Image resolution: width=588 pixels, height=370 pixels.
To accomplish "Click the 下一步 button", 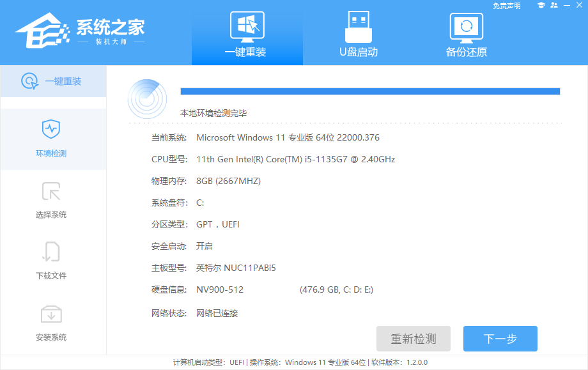I will click(500, 339).
